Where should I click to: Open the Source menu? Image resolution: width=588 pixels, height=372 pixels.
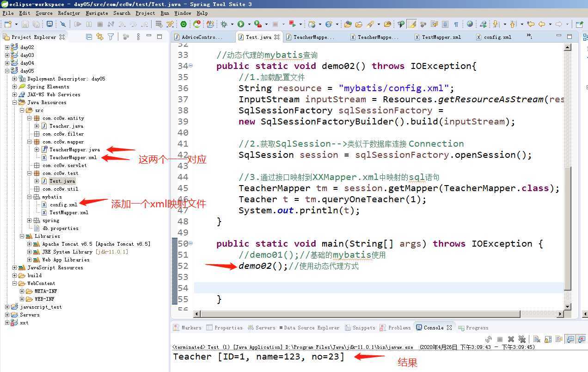click(x=44, y=13)
